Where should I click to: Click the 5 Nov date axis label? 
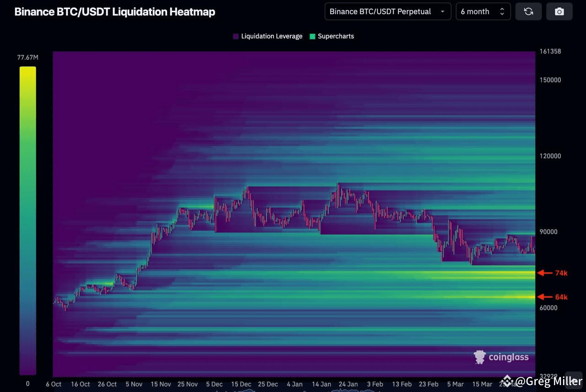click(134, 384)
